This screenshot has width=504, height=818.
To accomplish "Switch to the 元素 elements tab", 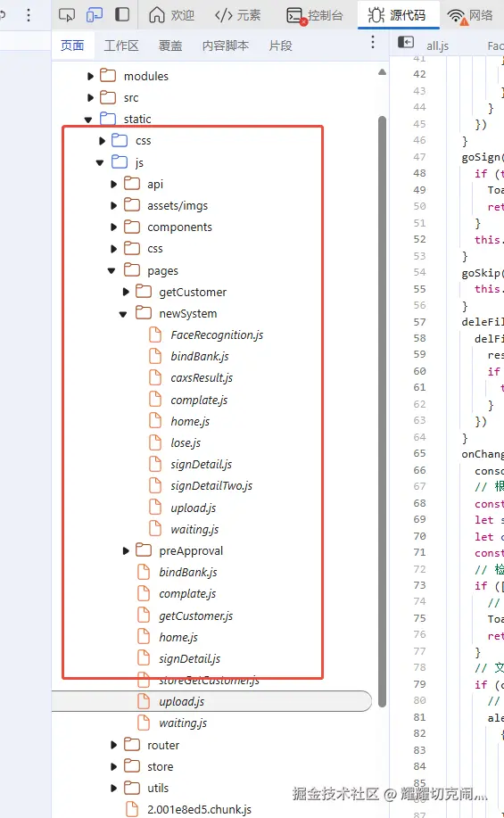I will 237,15.
